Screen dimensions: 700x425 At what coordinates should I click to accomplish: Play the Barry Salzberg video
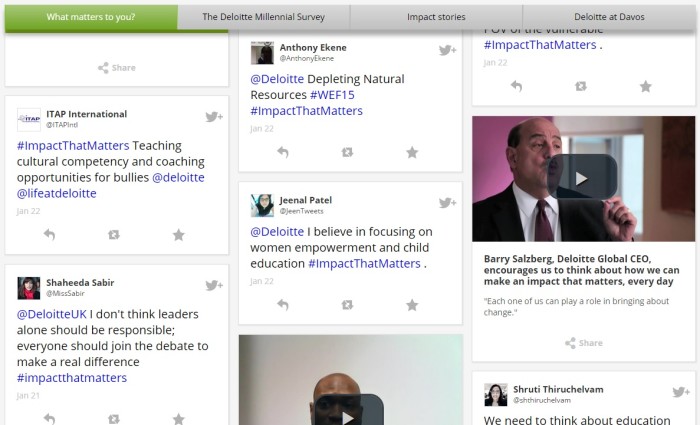582,179
